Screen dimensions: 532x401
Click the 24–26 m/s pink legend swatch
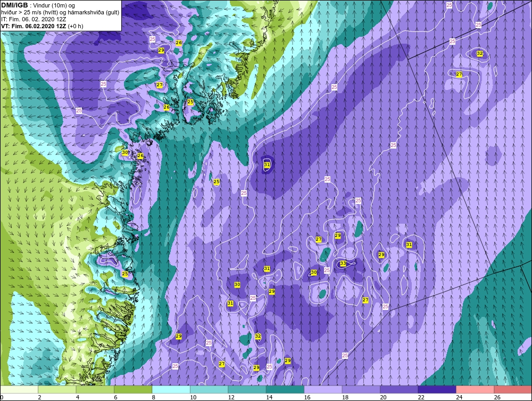pyautogui.click(x=475, y=389)
